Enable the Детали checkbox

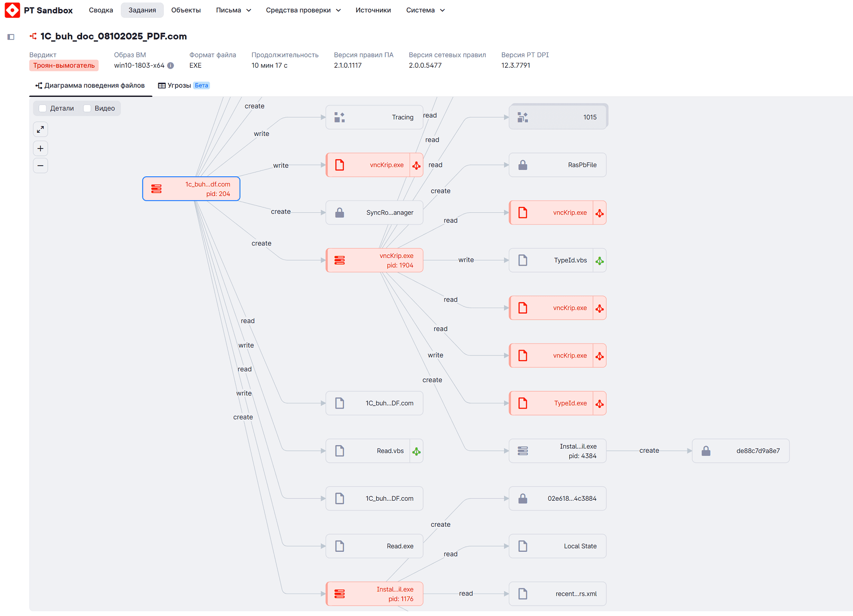pyautogui.click(x=43, y=108)
